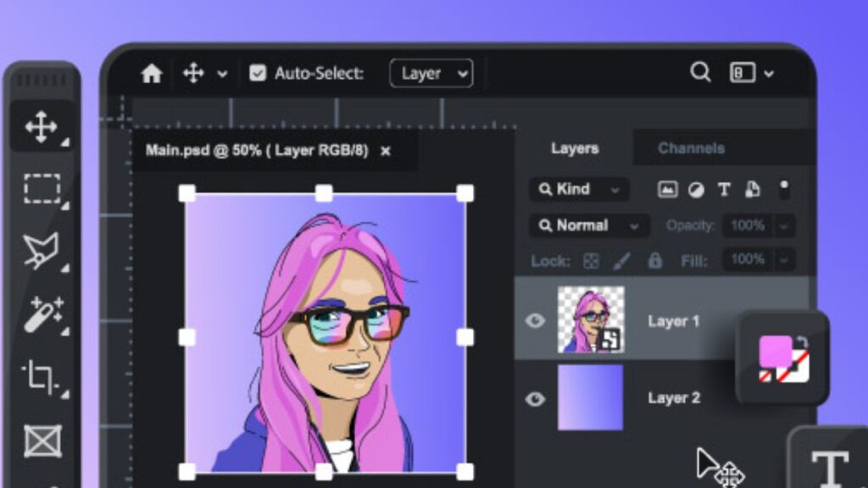Click the Layer 1 thumbnail
Screen dimensions: 868x488
591,319
